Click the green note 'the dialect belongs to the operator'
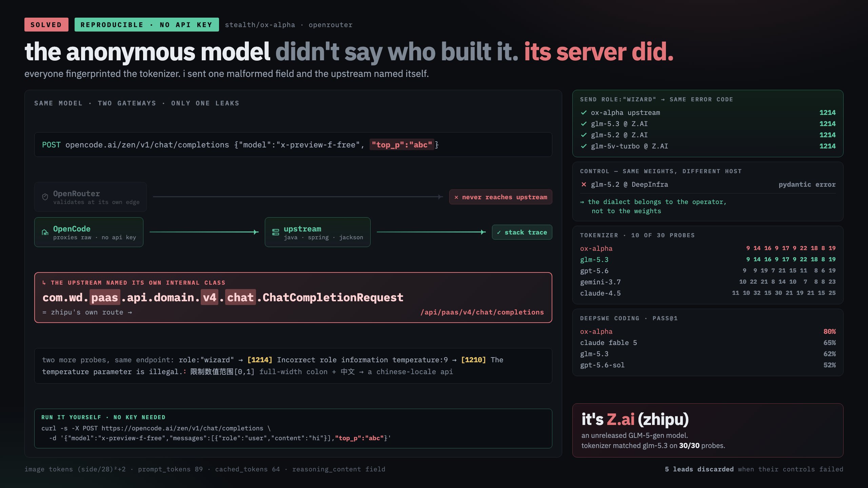Viewport: 868px width, 488px height. pyautogui.click(x=653, y=206)
